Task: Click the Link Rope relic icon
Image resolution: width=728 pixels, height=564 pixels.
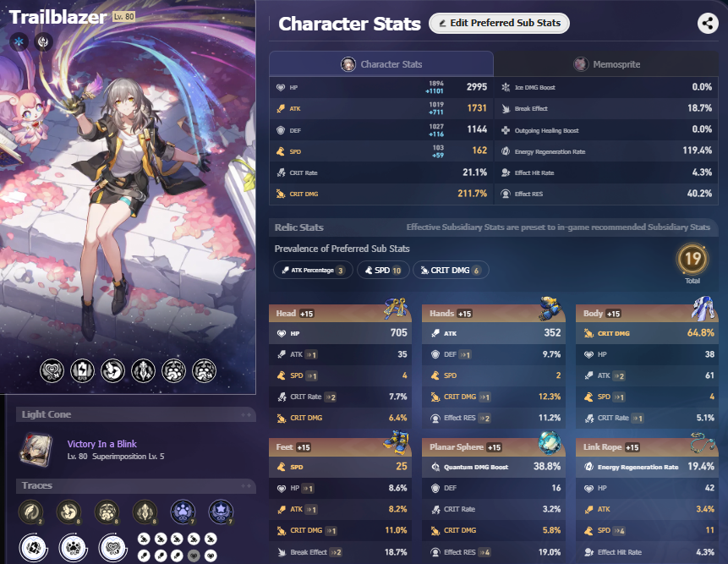Action: pos(703,442)
